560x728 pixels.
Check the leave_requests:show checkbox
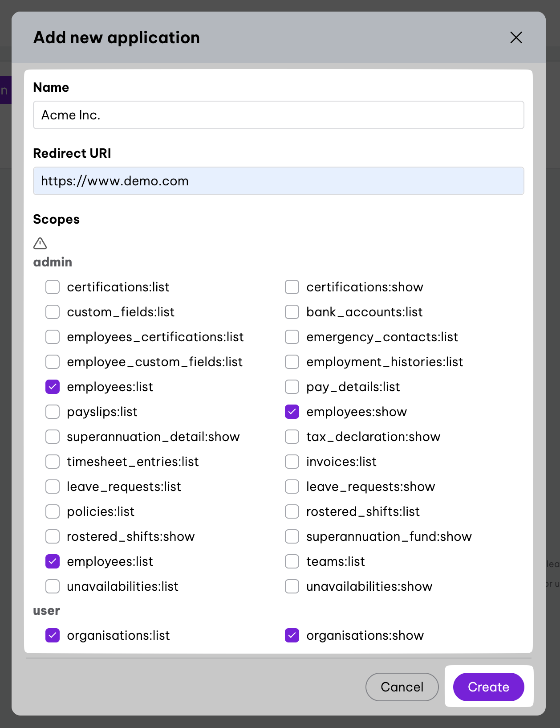pyautogui.click(x=292, y=487)
